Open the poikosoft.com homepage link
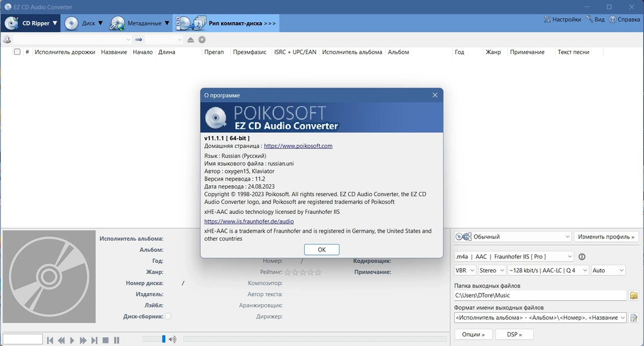The height and width of the screenshot is (346, 644). [298, 146]
